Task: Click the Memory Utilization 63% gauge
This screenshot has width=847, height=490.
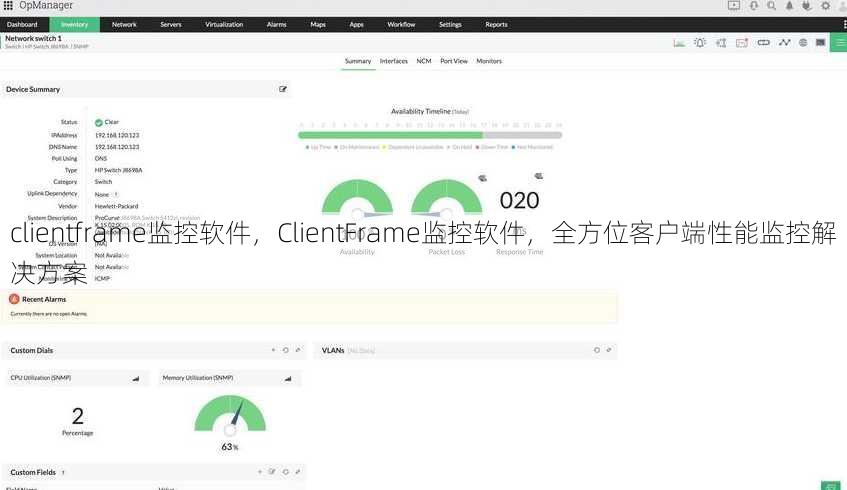Action: [230, 415]
